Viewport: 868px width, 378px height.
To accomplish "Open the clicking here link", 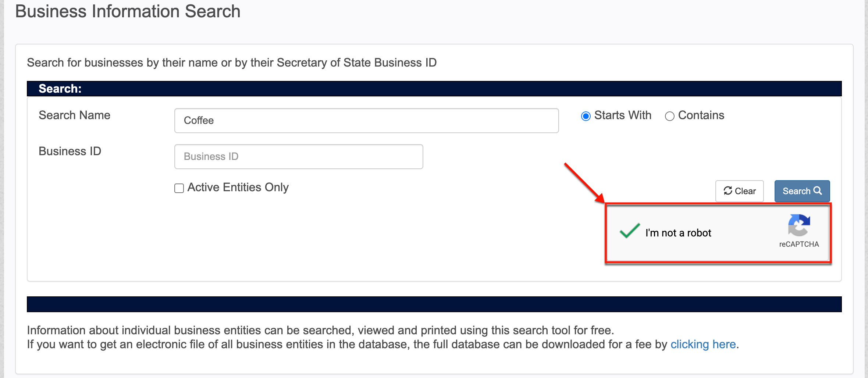I will (x=703, y=344).
